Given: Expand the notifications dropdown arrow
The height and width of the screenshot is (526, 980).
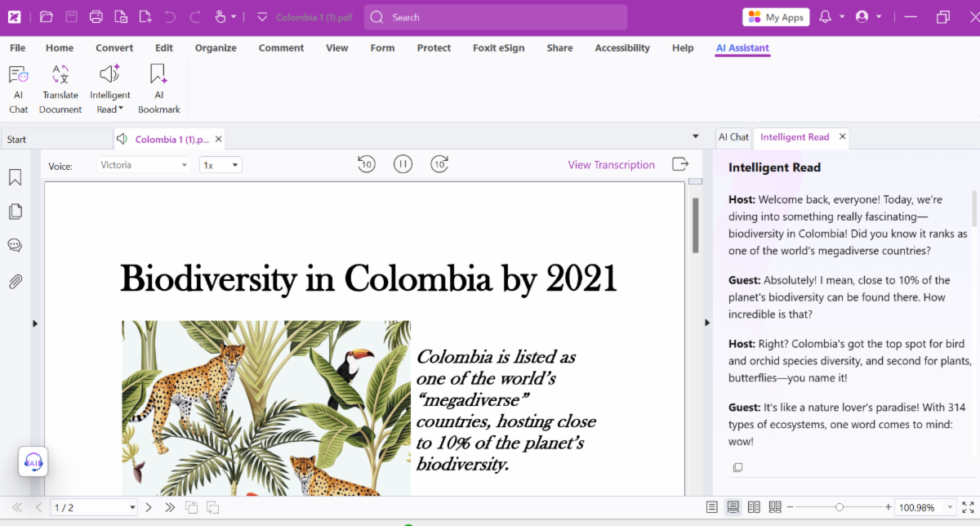Looking at the screenshot, I should pos(841,17).
